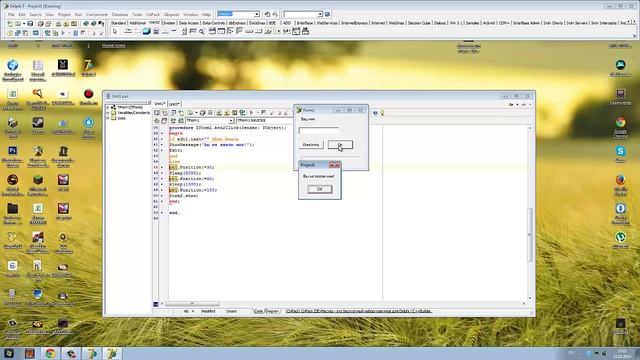Open the method dropdown beside TForm1
The height and width of the screenshot is (360, 640).
[x=264, y=120]
